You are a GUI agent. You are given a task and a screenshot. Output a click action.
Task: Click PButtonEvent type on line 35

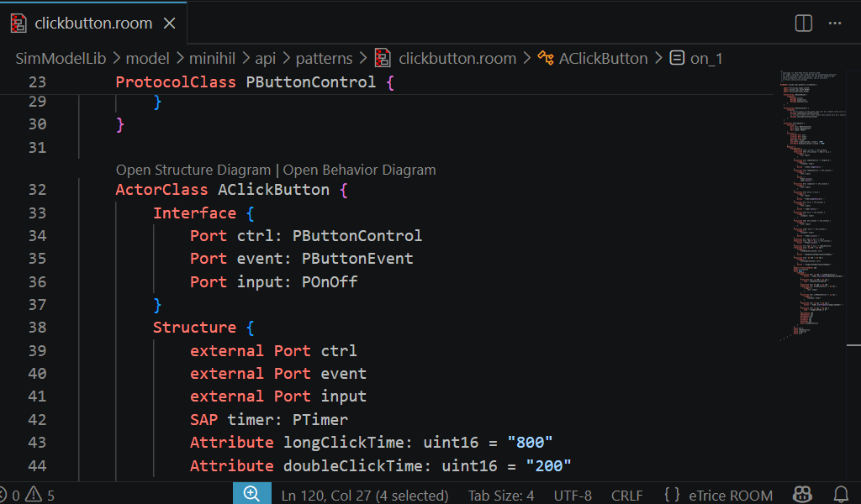point(357,259)
